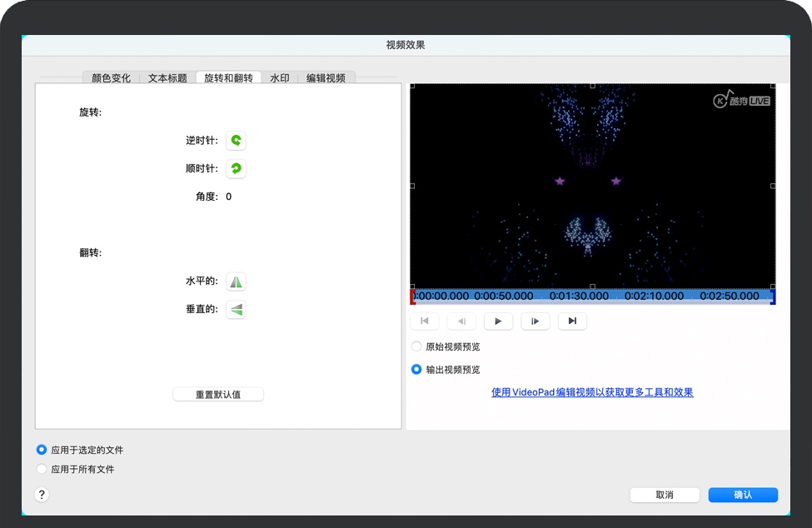Jump to start of video
812x528 pixels.
pos(425,321)
